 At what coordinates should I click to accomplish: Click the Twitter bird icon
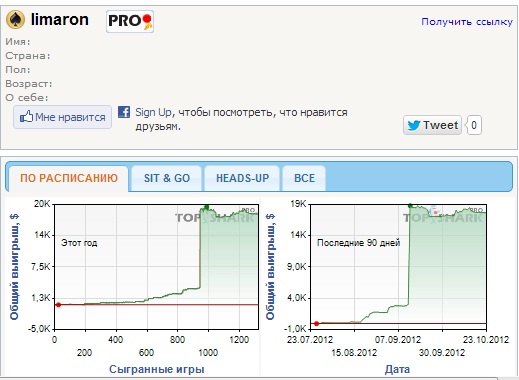[x=414, y=125]
